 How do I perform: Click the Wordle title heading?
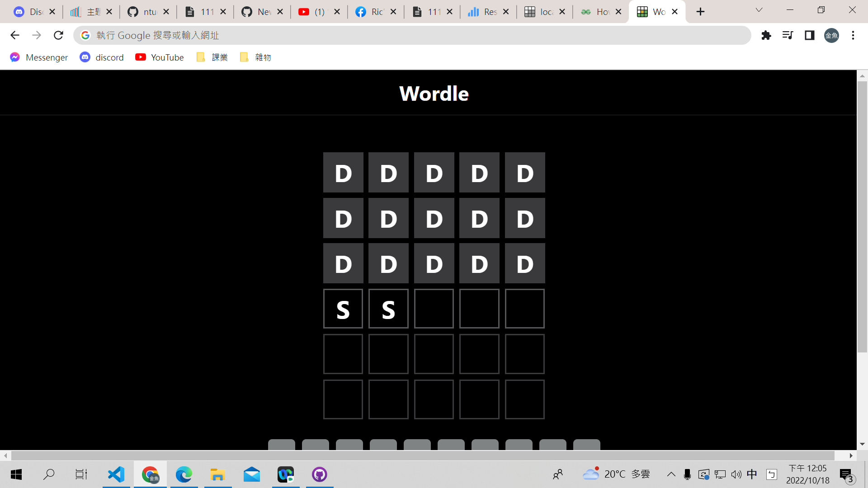click(x=434, y=94)
